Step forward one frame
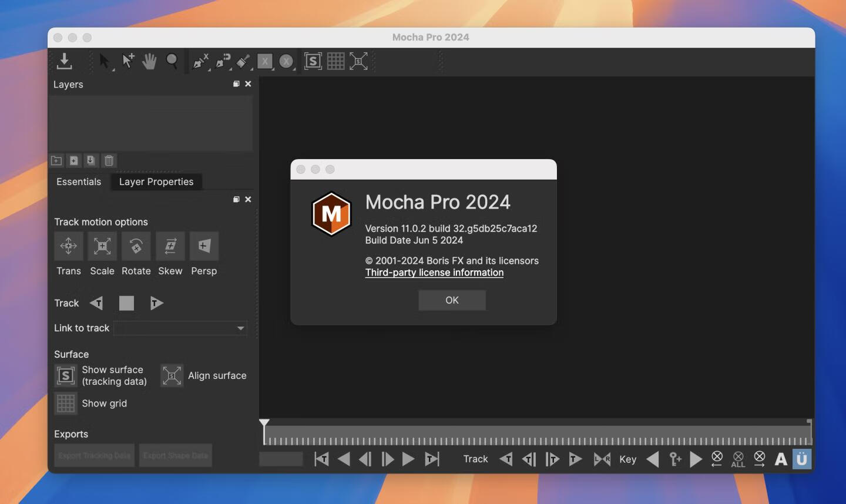The image size is (846, 504). click(387, 459)
